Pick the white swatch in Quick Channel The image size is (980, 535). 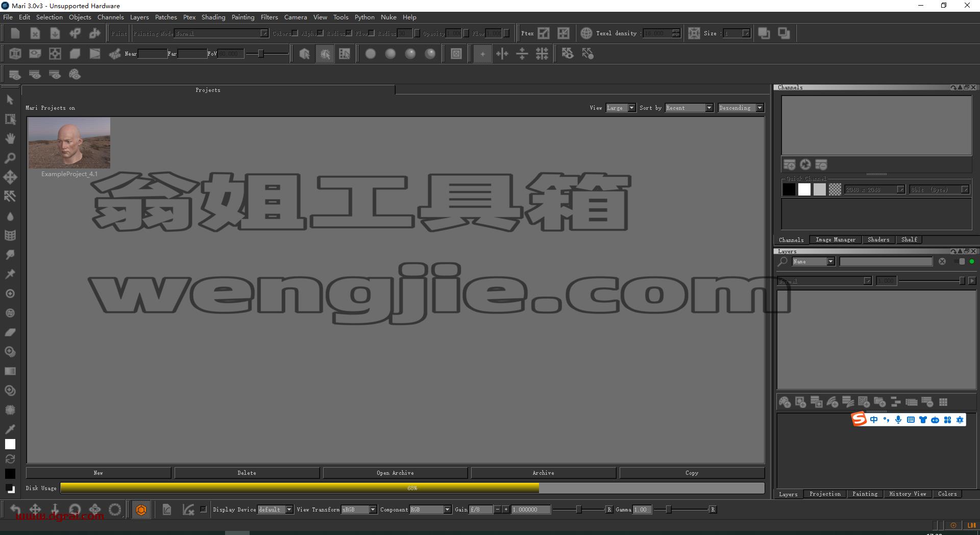tap(804, 189)
